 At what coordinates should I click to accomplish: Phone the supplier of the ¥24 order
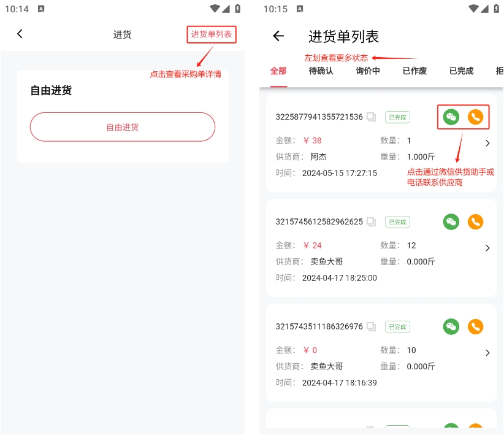point(475,221)
